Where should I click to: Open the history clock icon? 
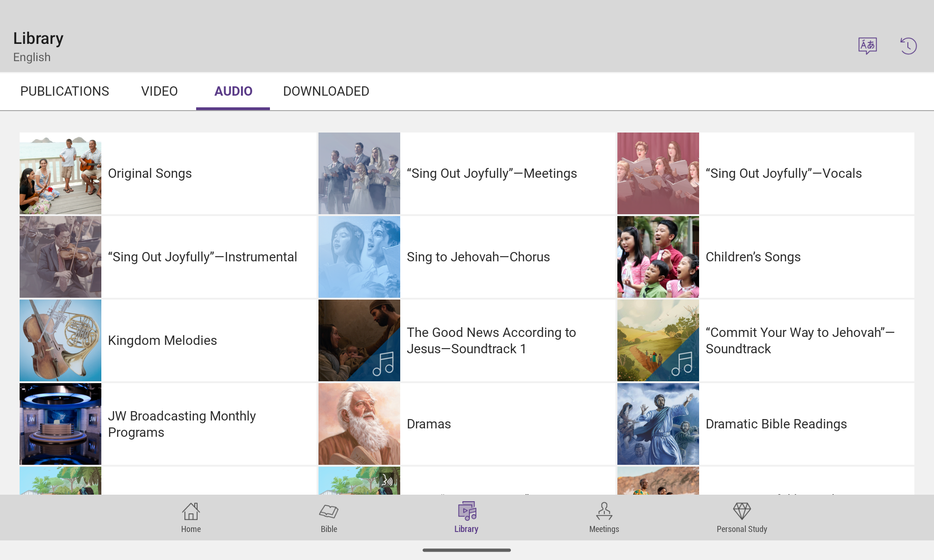pos(908,46)
